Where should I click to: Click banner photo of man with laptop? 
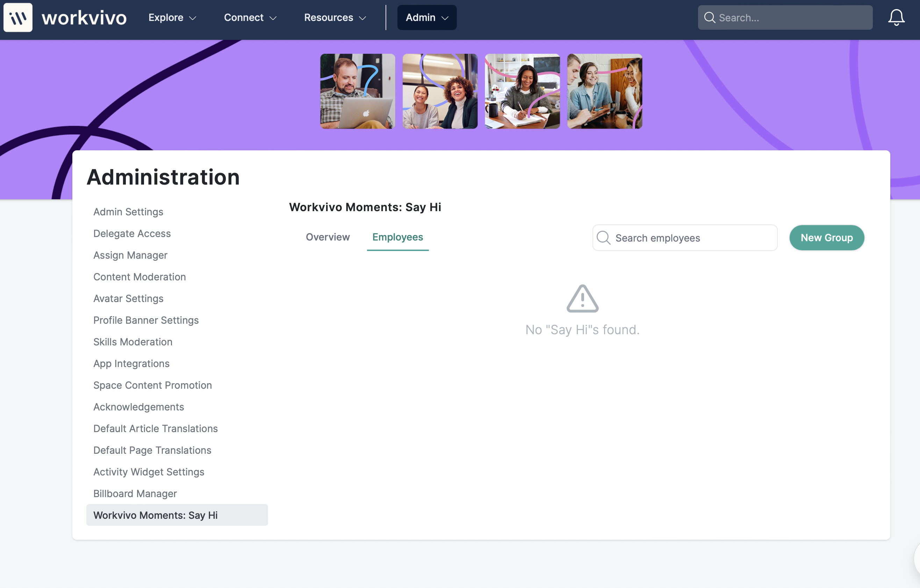coord(357,91)
